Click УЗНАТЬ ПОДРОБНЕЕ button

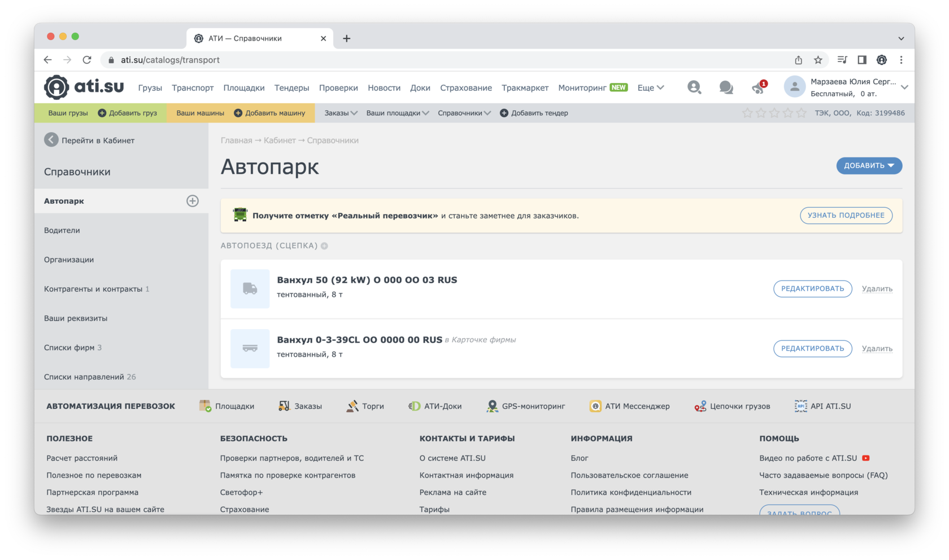coord(846,215)
